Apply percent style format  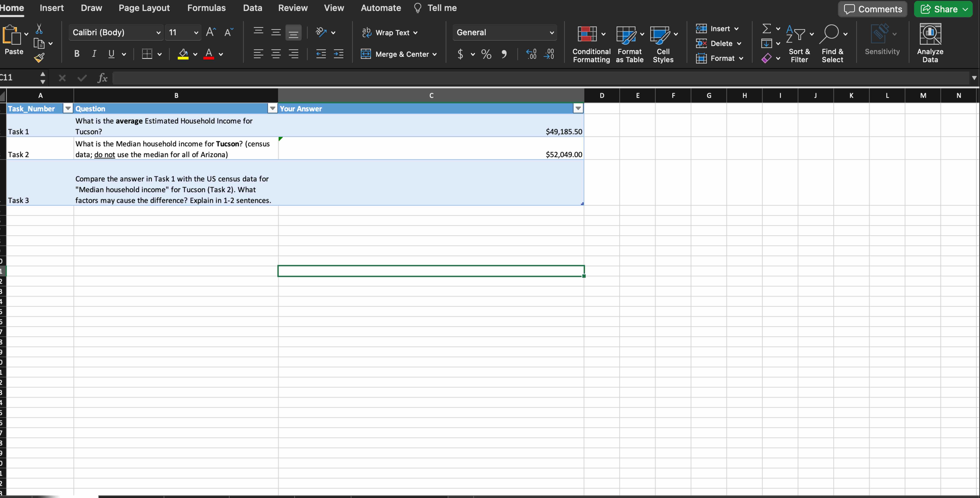486,54
